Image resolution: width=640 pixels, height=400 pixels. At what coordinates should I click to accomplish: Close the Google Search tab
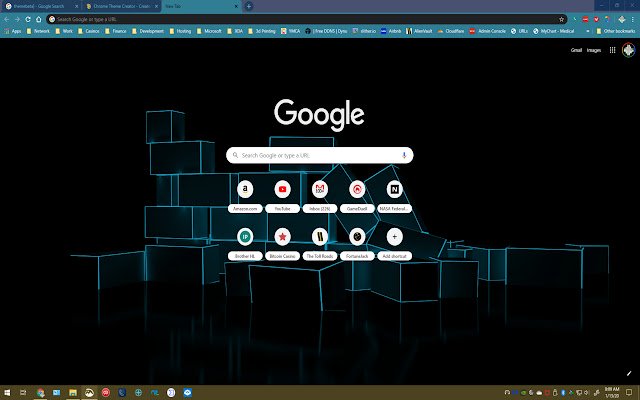[x=76, y=6]
